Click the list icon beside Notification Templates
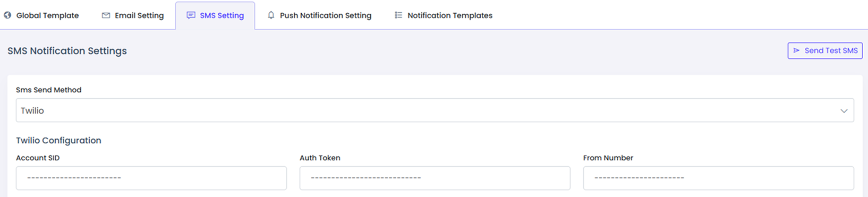 coord(398,15)
